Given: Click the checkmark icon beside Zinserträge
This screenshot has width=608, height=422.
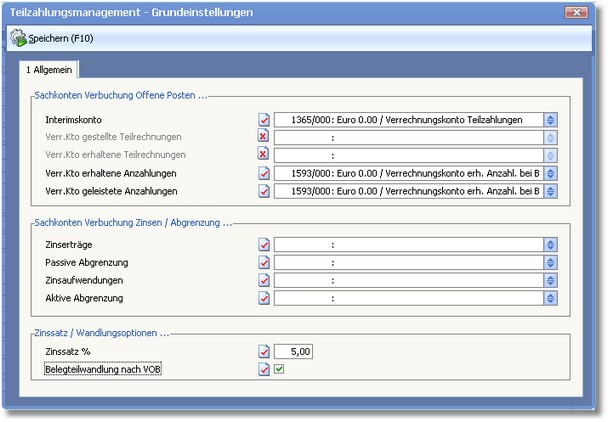Looking at the screenshot, I should (264, 244).
